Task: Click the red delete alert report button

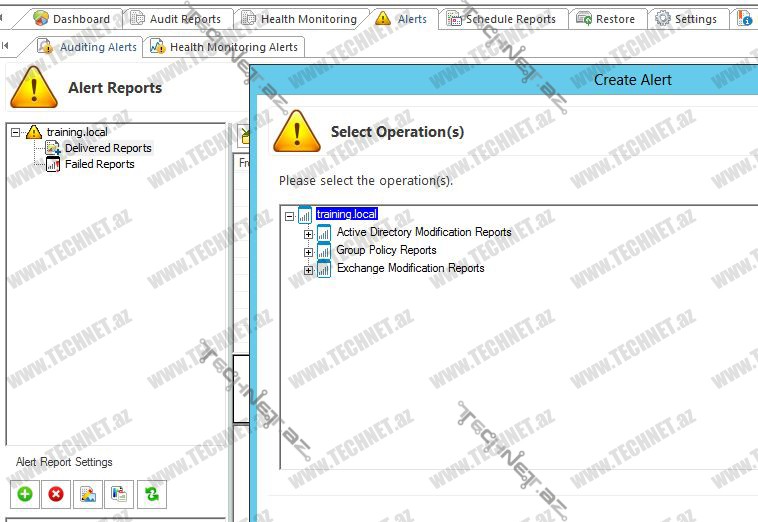Action: click(x=56, y=493)
